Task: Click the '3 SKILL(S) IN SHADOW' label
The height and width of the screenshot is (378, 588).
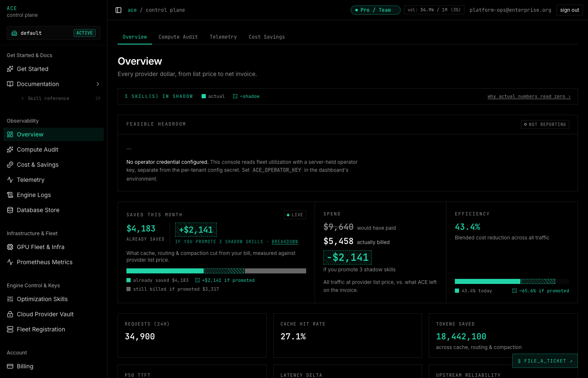Action: 159,97
